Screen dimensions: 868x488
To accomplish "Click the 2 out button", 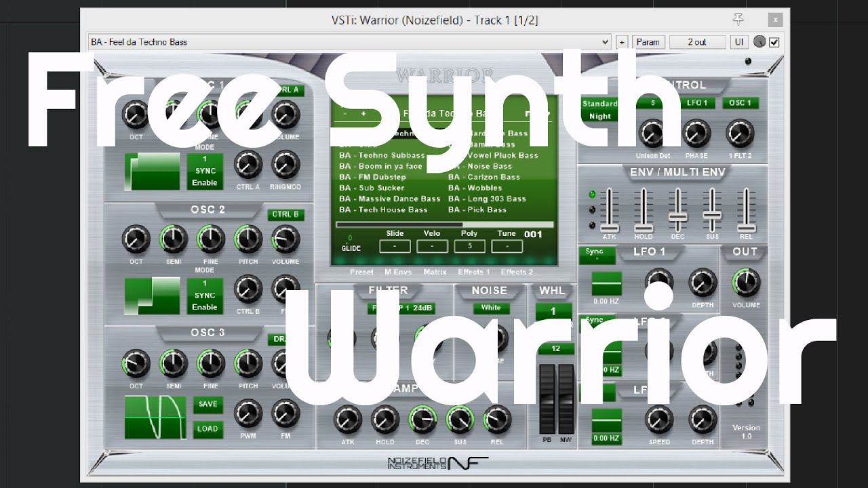I will pyautogui.click(x=697, y=42).
